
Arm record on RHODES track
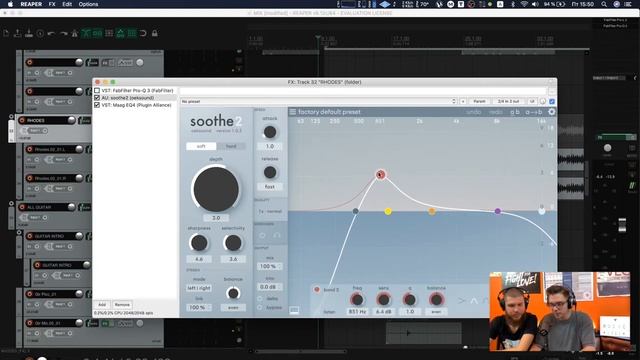click(x=22, y=120)
